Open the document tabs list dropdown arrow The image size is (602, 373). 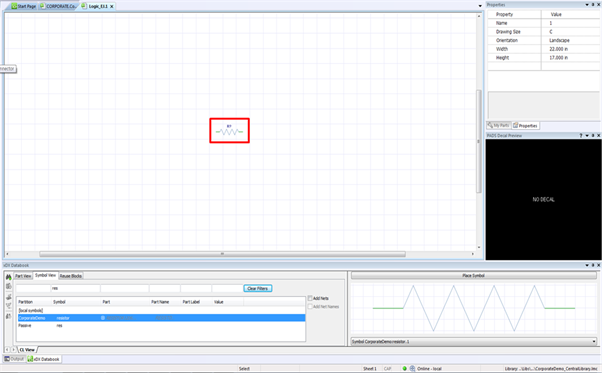point(480,6)
